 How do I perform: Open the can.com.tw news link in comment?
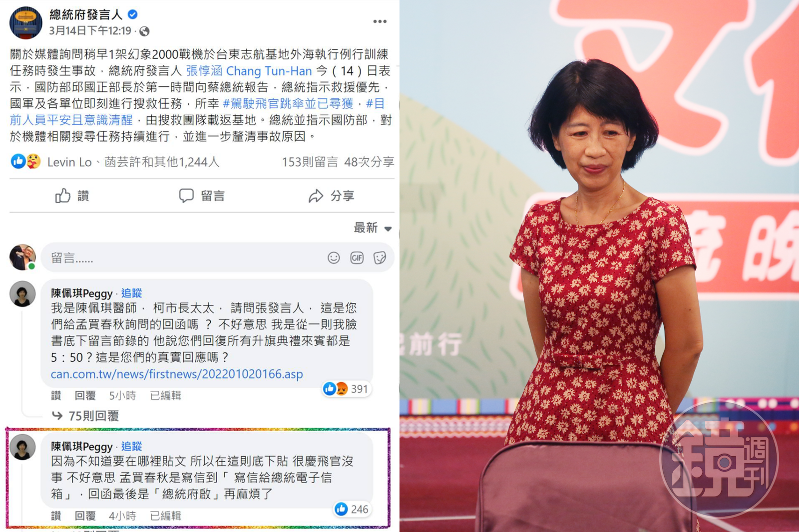tap(177, 374)
